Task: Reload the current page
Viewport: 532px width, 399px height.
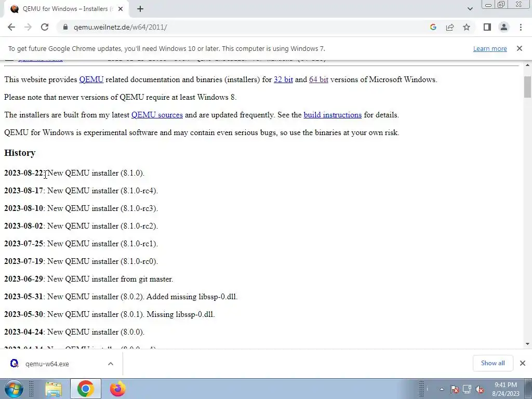Action: (x=45, y=27)
